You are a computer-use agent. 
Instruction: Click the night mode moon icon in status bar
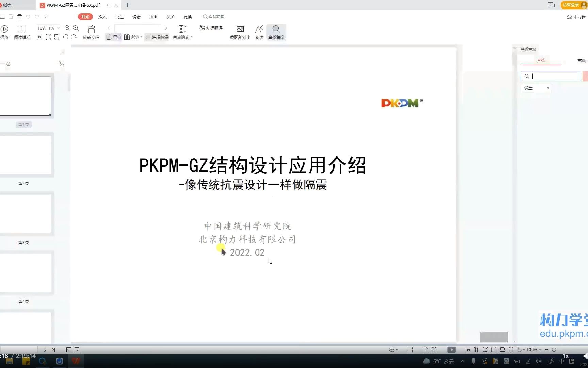[x=519, y=350]
